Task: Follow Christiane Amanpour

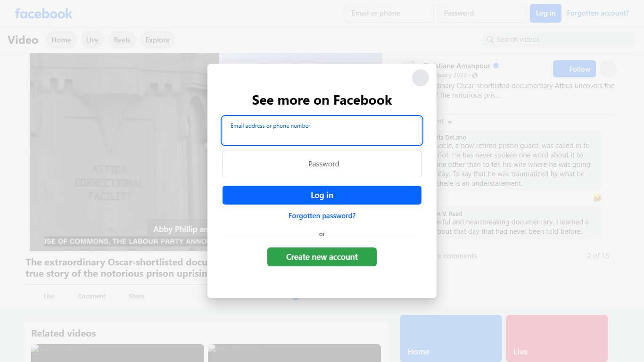Action: point(574,69)
